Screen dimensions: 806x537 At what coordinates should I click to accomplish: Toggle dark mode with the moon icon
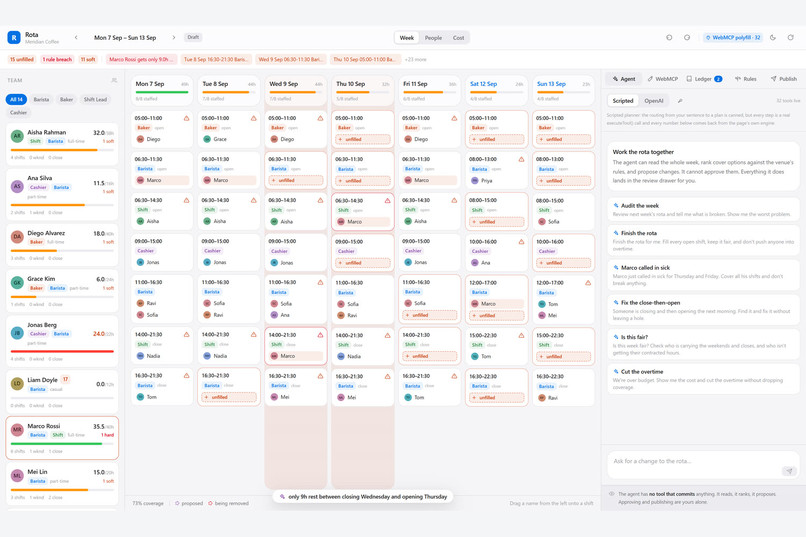[x=773, y=38]
